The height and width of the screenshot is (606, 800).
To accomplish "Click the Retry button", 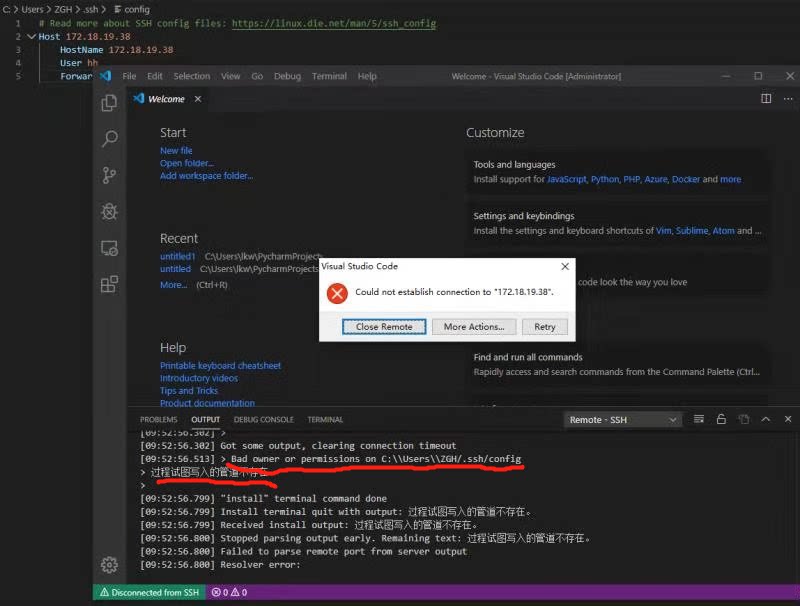I will pyautogui.click(x=544, y=326).
